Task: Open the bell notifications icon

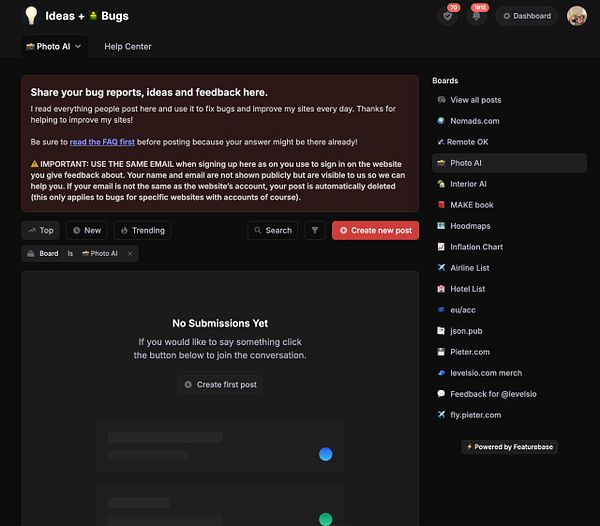Action: (476, 16)
